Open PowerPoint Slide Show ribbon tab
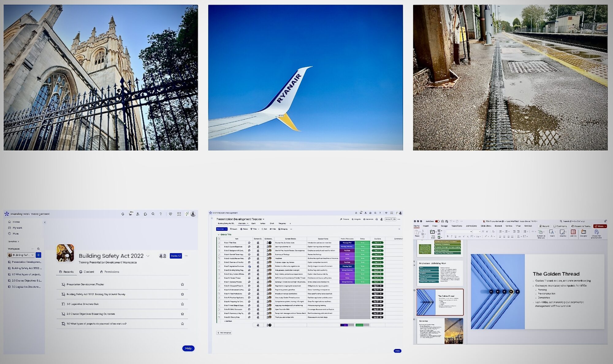613x364 pixels. click(x=486, y=226)
